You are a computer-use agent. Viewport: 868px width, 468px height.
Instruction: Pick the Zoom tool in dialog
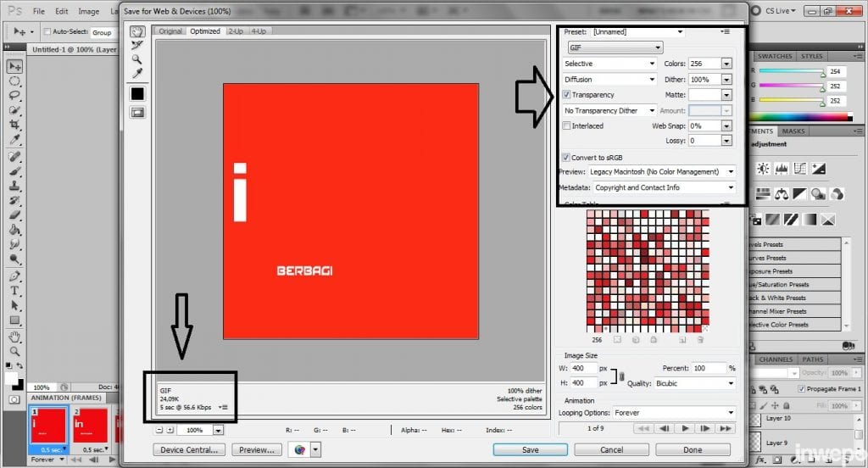[x=136, y=59]
